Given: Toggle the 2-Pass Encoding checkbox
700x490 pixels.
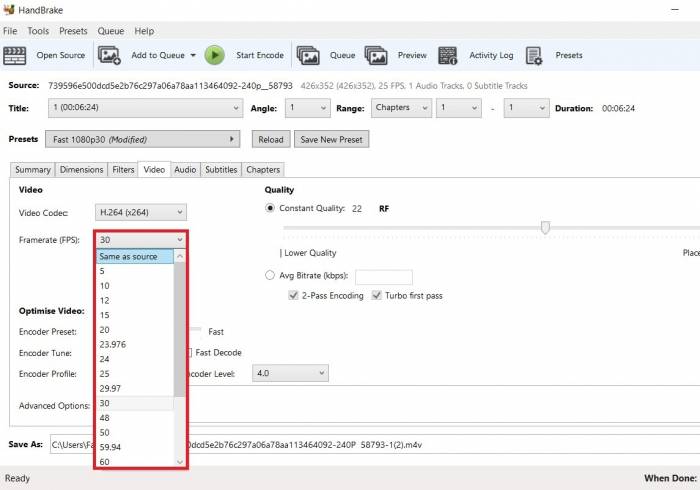Looking at the screenshot, I should tap(293, 296).
